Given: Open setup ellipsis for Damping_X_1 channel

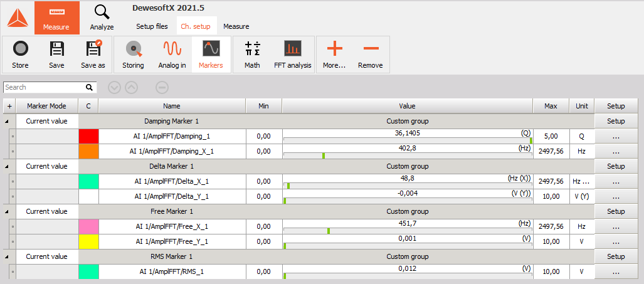Looking at the screenshot, I should click(x=616, y=152).
